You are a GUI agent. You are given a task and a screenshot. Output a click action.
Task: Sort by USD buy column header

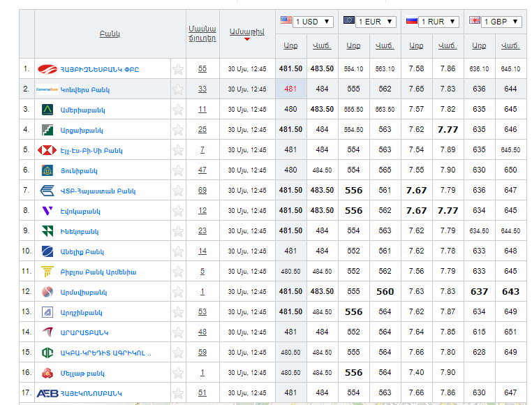tap(290, 45)
